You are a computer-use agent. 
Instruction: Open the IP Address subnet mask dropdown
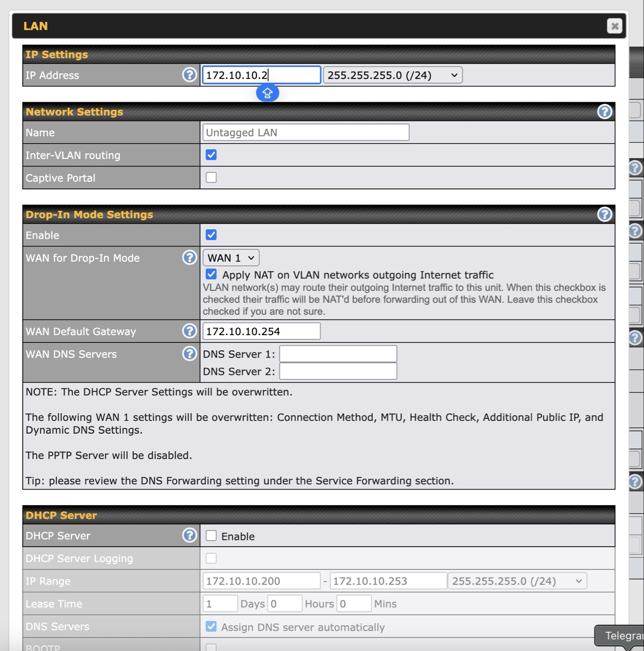(x=393, y=75)
